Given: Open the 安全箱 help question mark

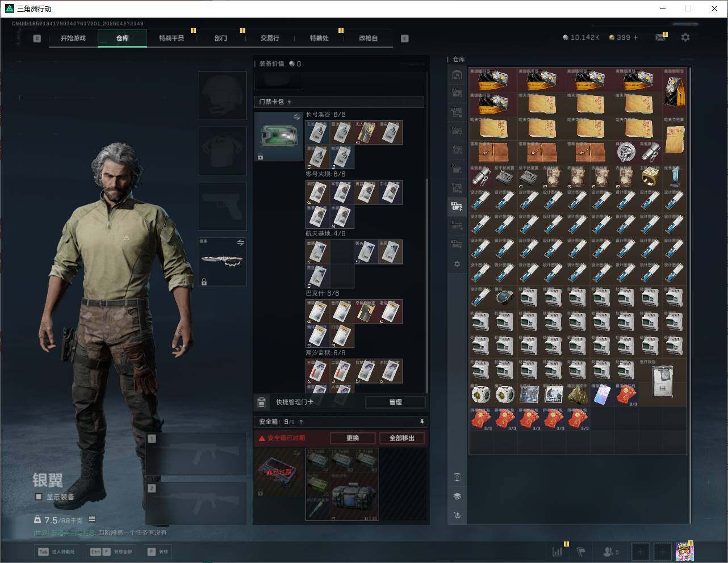Looking at the screenshot, I should (301, 422).
